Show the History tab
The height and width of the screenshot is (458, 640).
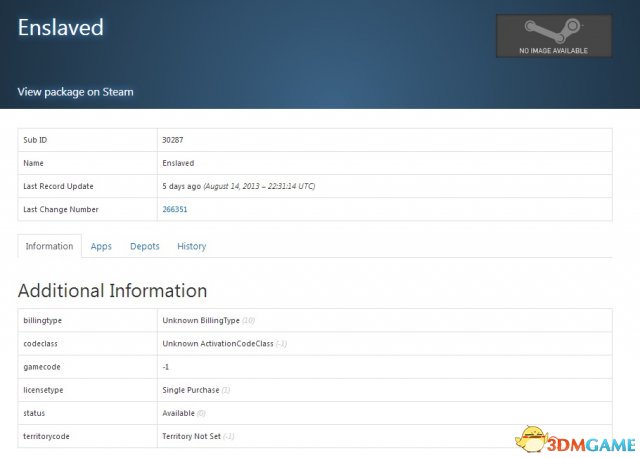tap(191, 246)
